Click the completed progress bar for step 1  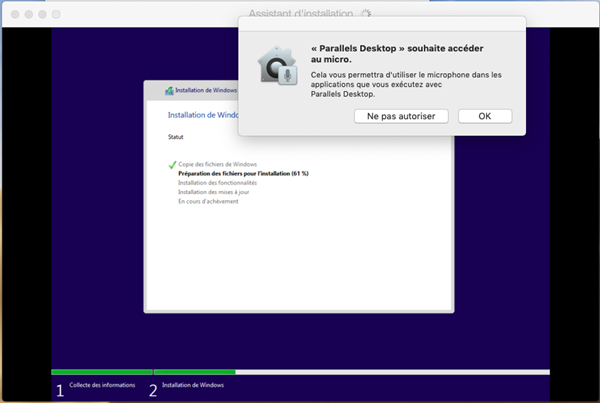[102, 372]
